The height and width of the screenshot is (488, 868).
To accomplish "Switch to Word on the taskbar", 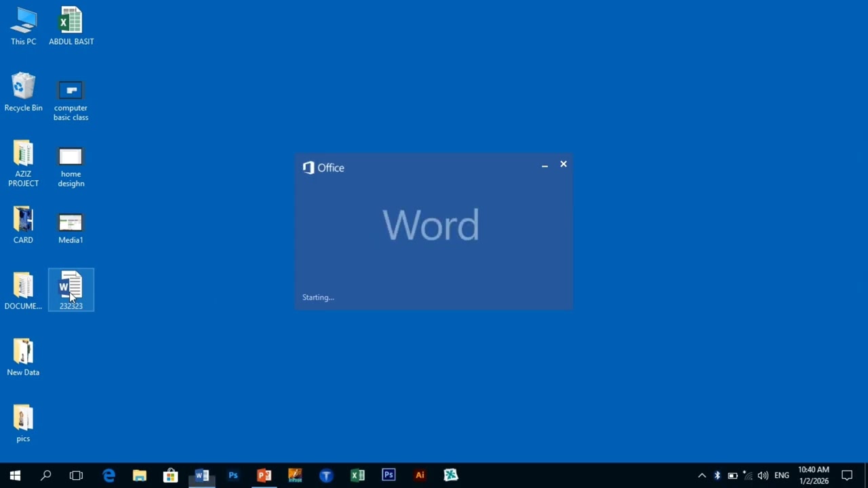I will [202, 475].
